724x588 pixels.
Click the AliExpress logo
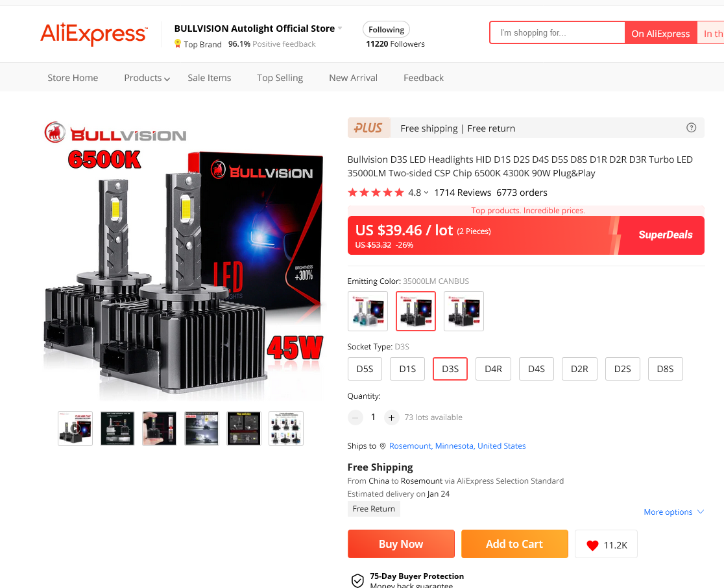[x=93, y=34]
